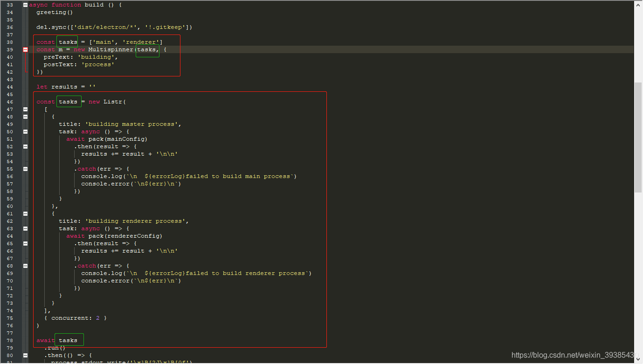This screenshot has height=364, width=643.
Task: Click 'failed to build renderer process' text
Action: pyautogui.click(x=246, y=273)
